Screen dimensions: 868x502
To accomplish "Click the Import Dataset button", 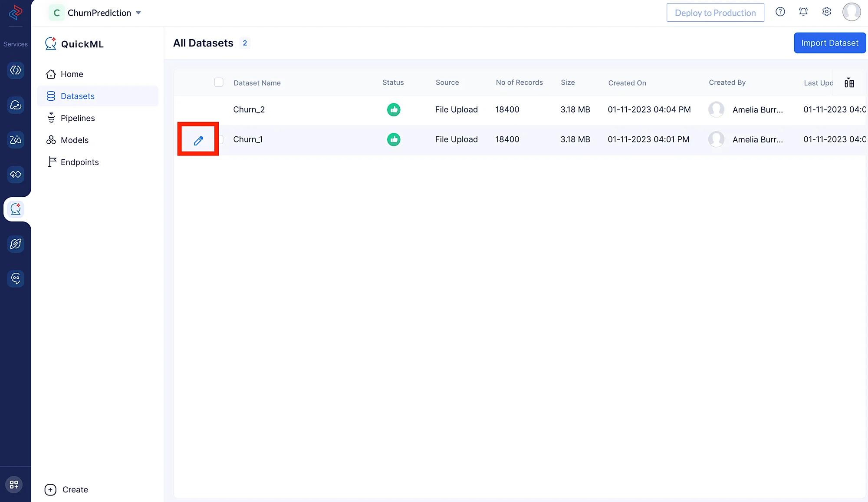I will click(829, 43).
